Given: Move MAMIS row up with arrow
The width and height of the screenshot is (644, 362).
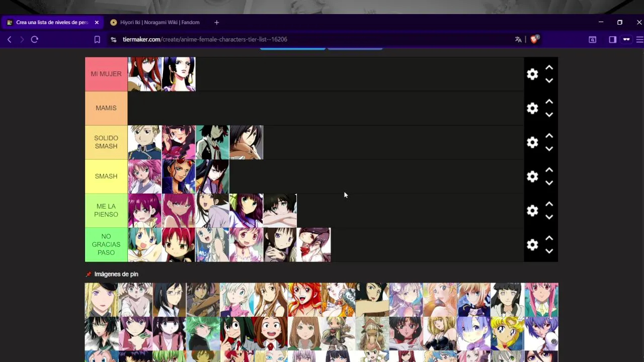Looking at the screenshot, I should 549,102.
